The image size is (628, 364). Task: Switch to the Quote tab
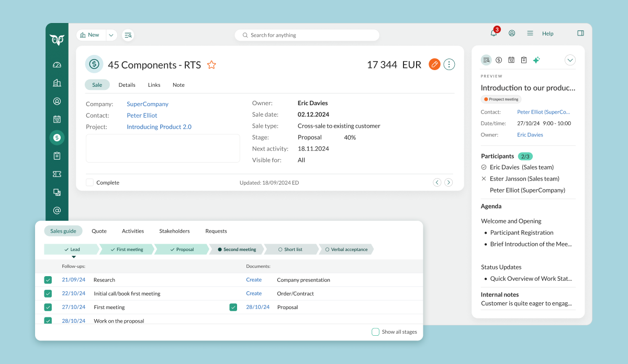[99, 231]
